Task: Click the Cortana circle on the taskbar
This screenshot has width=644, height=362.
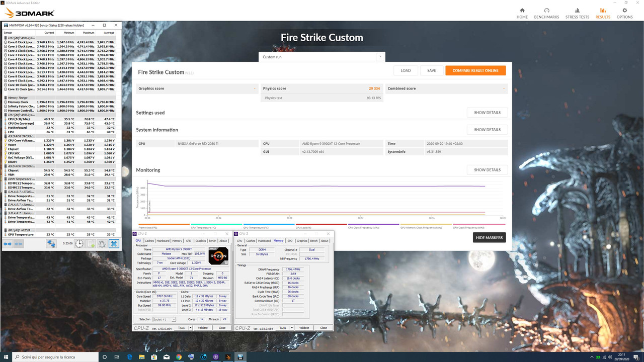Action: (x=105, y=357)
